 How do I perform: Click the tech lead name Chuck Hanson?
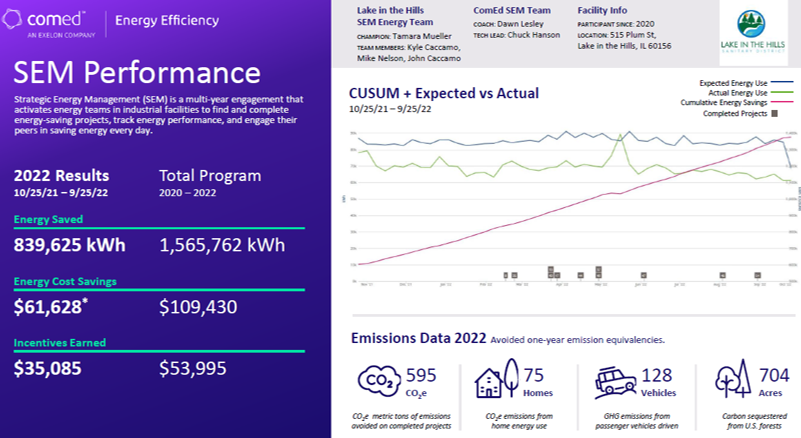pyautogui.click(x=534, y=35)
